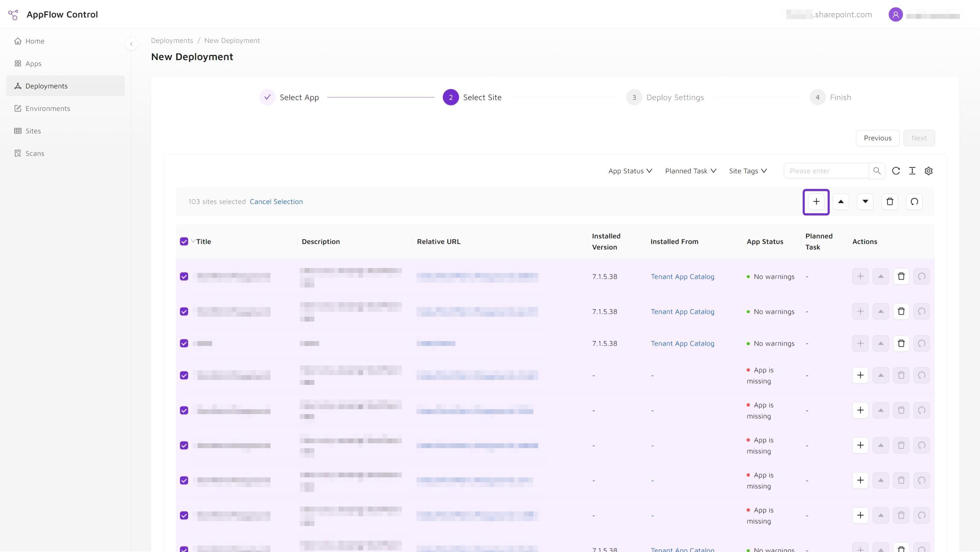Viewport: 980px width, 552px height.
Task: Click the sharepoint.com tenant label
Action: click(829, 15)
